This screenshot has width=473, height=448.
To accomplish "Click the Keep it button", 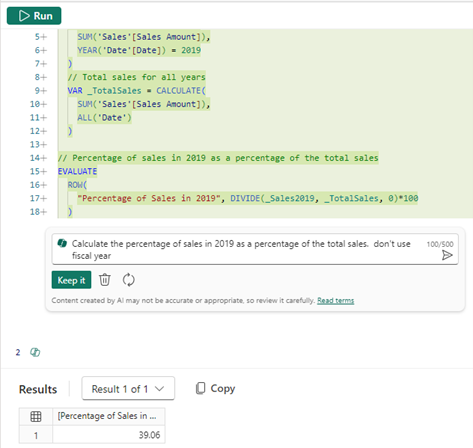I will pyautogui.click(x=71, y=280).
